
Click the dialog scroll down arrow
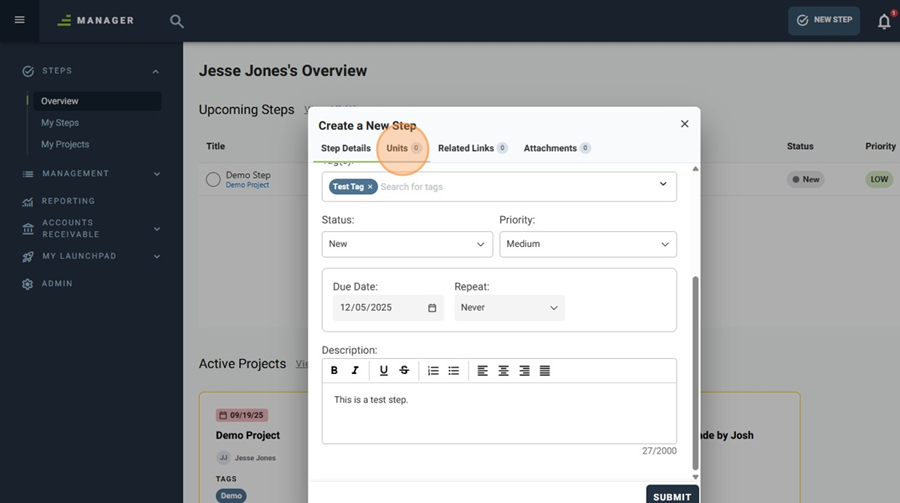pyautogui.click(x=695, y=477)
